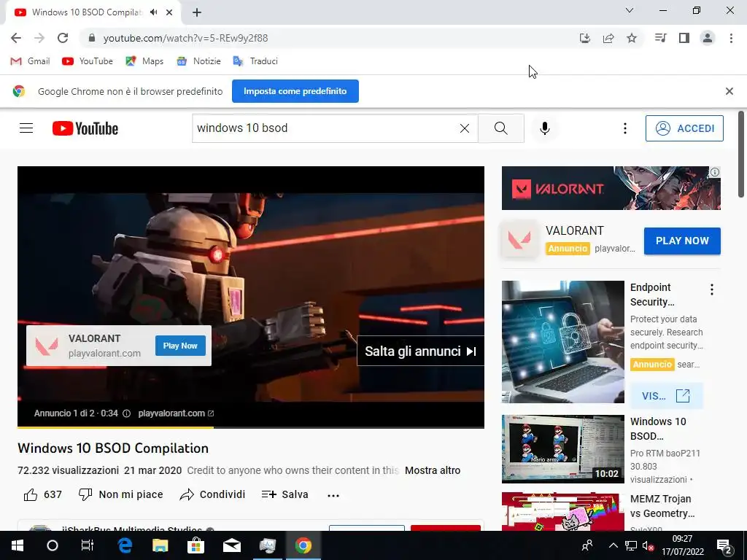The height and width of the screenshot is (560, 747).
Task: Save the video with Salva
Action: click(285, 495)
